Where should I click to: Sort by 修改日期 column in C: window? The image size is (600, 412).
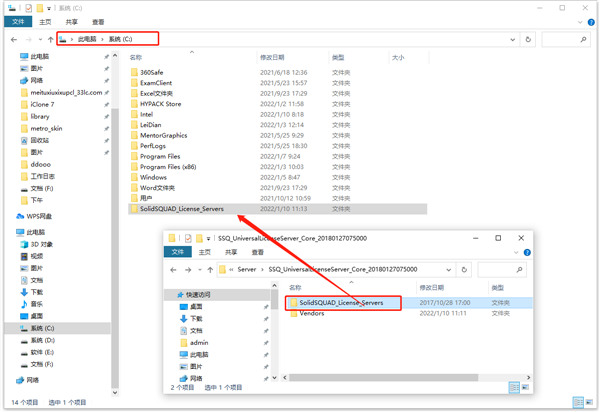click(x=272, y=57)
